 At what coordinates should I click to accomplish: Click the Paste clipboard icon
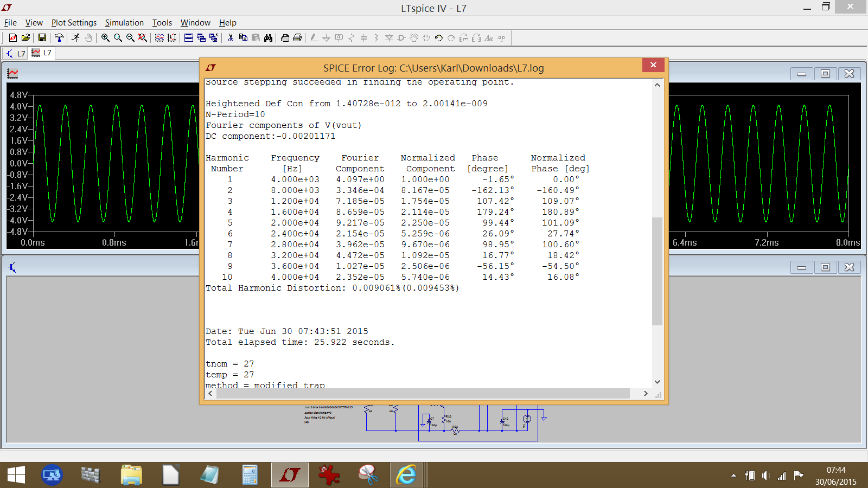256,38
